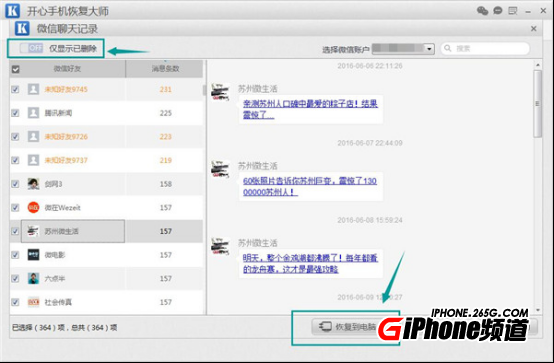554x363 pixels.
Task: Click the 恢复到电脑 button
Action: click(348, 326)
